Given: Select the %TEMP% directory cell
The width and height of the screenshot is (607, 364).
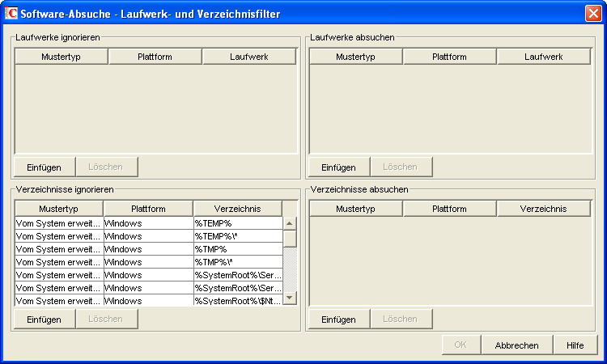Looking at the screenshot, I should pos(238,223).
